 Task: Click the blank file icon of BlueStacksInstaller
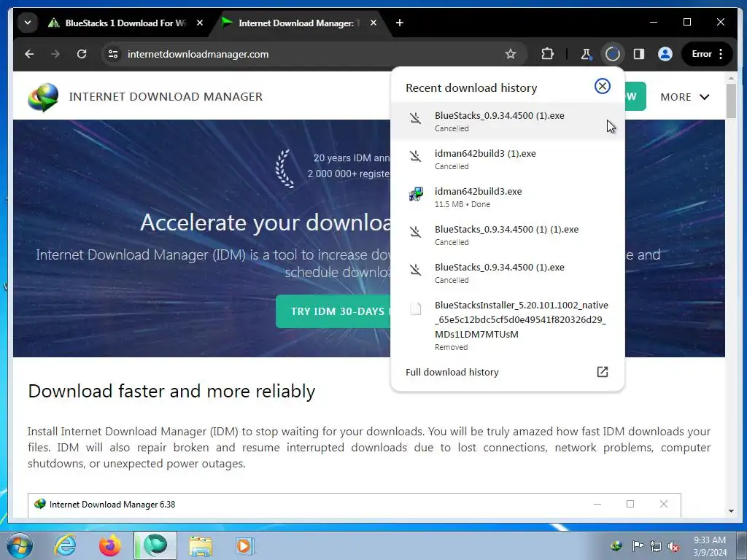click(x=415, y=308)
